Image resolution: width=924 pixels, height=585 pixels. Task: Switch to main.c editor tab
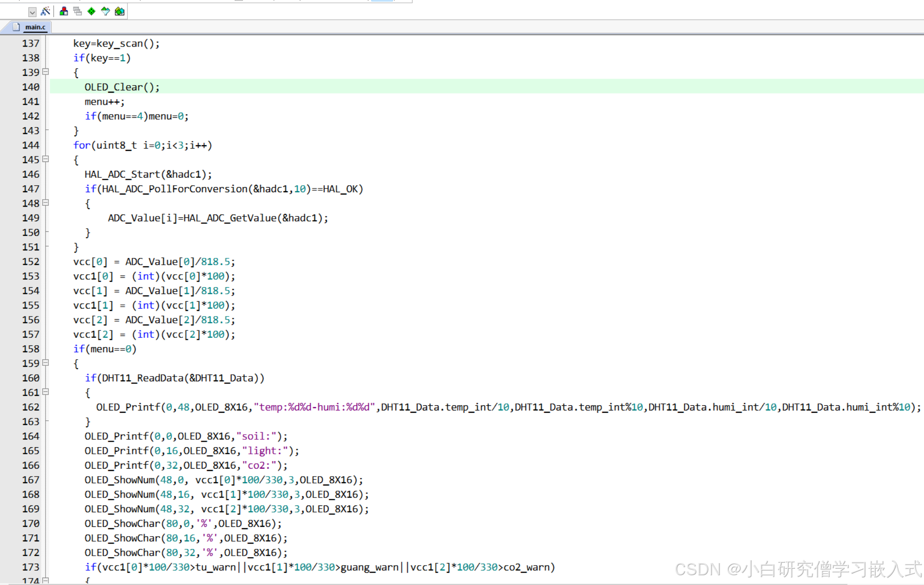coord(35,27)
